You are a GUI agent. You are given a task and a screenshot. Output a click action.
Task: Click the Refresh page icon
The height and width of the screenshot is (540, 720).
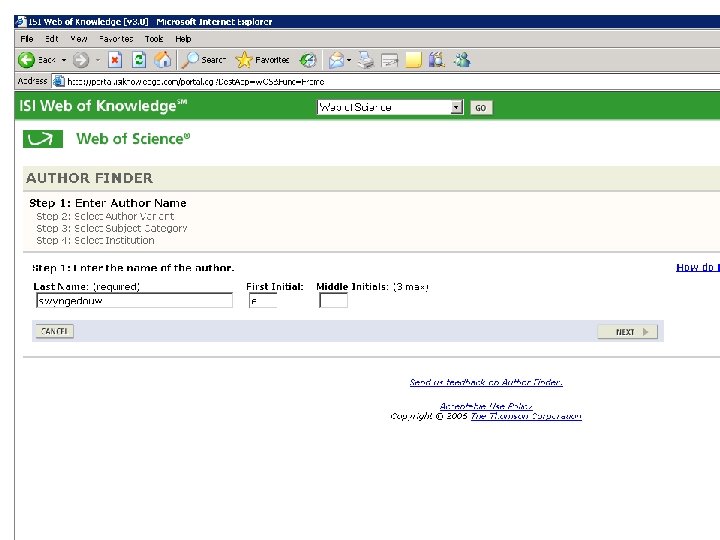click(139, 60)
